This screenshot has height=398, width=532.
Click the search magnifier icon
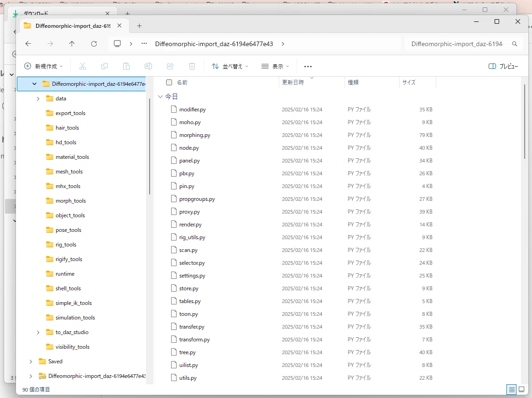[x=515, y=44]
